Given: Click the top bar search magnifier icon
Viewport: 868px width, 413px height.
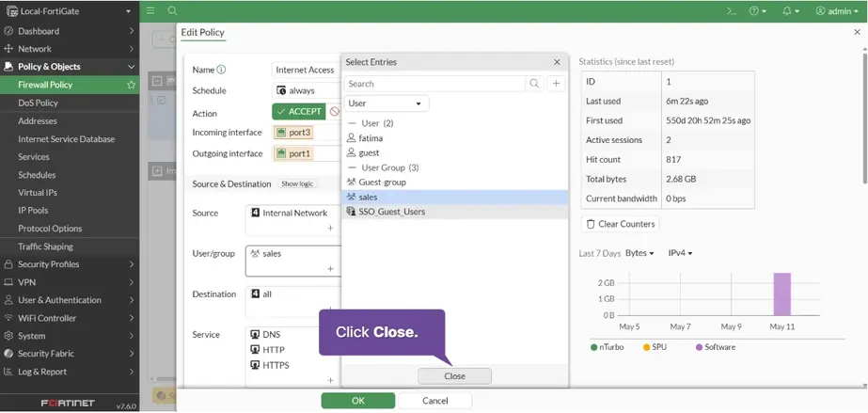Looking at the screenshot, I should pyautogui.click(x=173, y=10).
